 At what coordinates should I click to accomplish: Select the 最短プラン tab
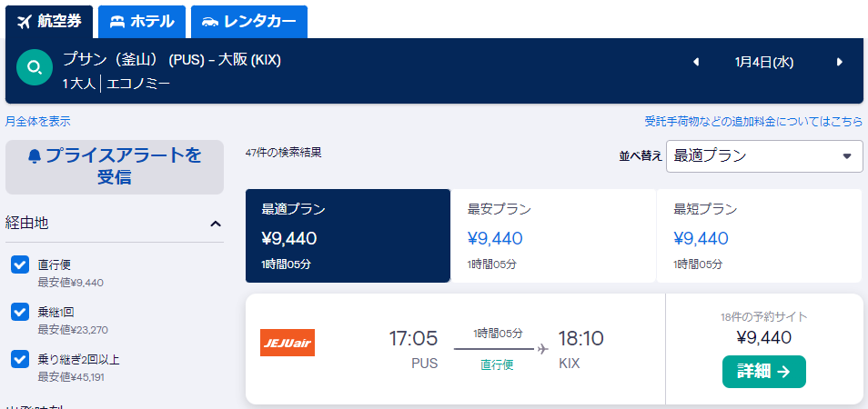(759, 236)
